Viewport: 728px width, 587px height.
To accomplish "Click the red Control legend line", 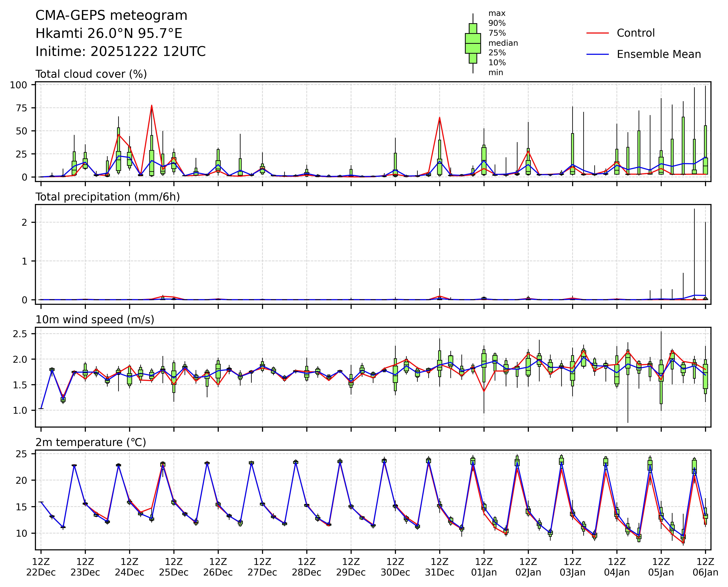I will pyautogui.click(x=597, y=33).
